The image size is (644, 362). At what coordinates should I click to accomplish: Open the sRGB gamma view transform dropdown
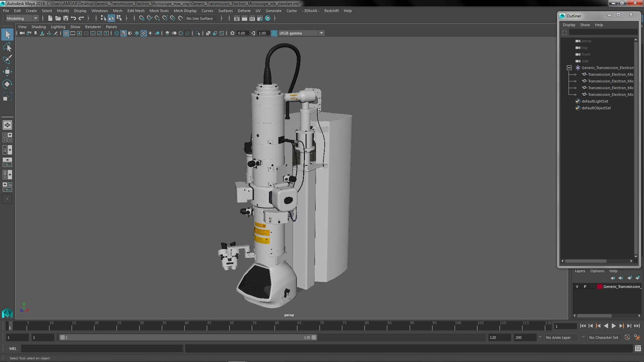(301, 33)
